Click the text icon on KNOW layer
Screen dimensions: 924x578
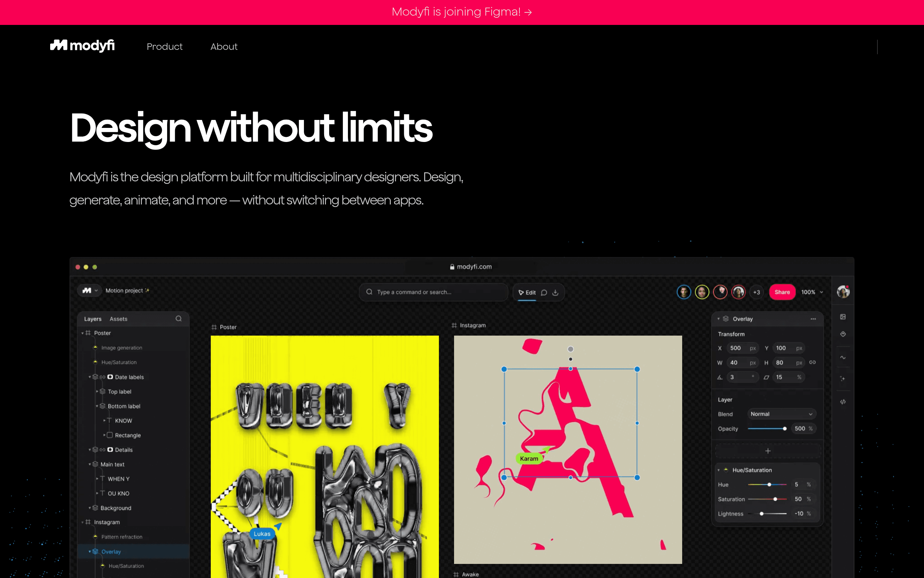point(109,420)
